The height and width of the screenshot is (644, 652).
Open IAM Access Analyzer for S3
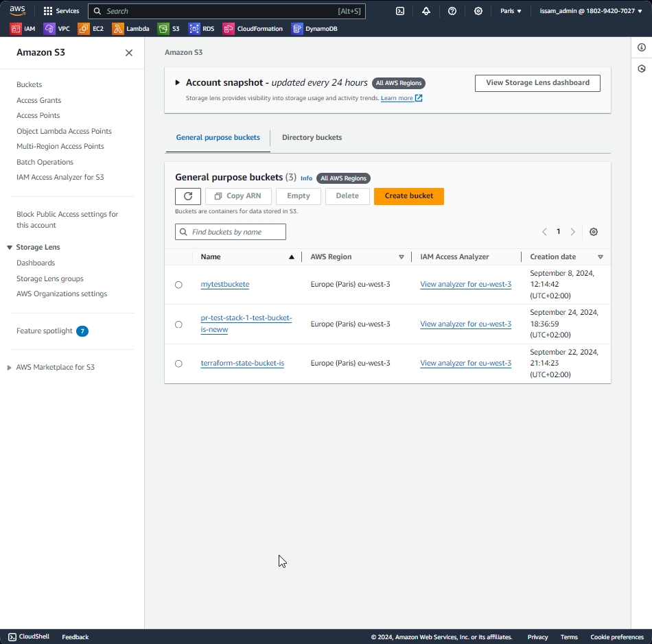60,178
